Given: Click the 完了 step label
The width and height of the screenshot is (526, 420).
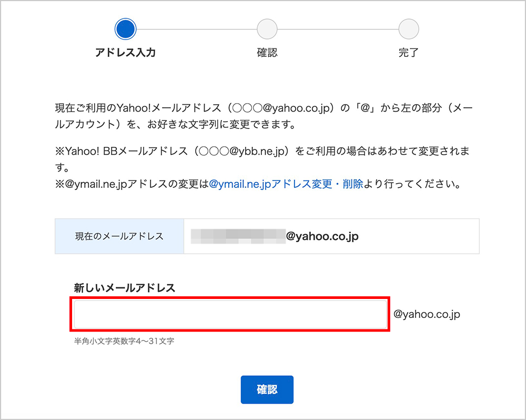Looking at the screenshot, I should coord(409,53).
